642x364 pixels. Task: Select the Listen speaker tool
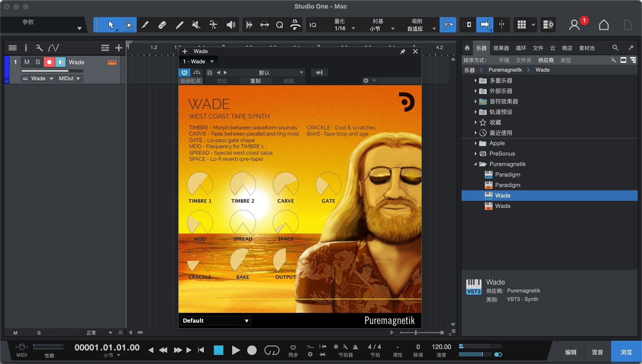point(231,25)
